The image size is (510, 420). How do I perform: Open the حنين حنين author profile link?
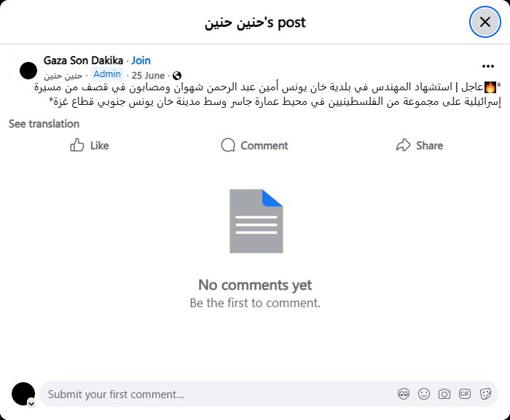coord(63,75)
